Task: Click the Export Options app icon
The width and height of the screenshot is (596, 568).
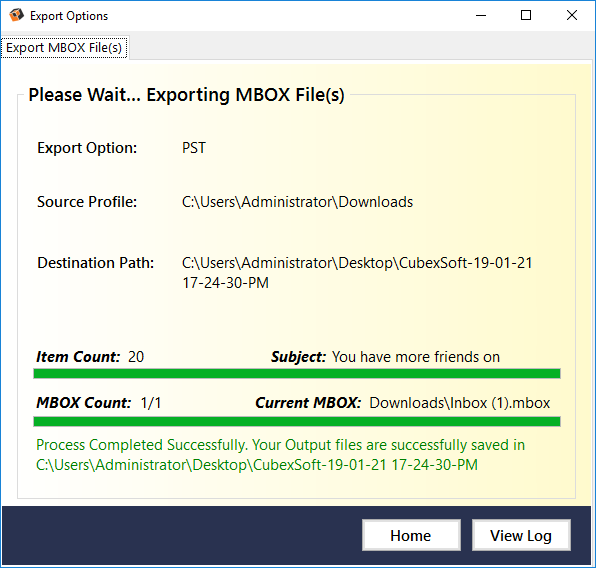Action: pos(16,16)
